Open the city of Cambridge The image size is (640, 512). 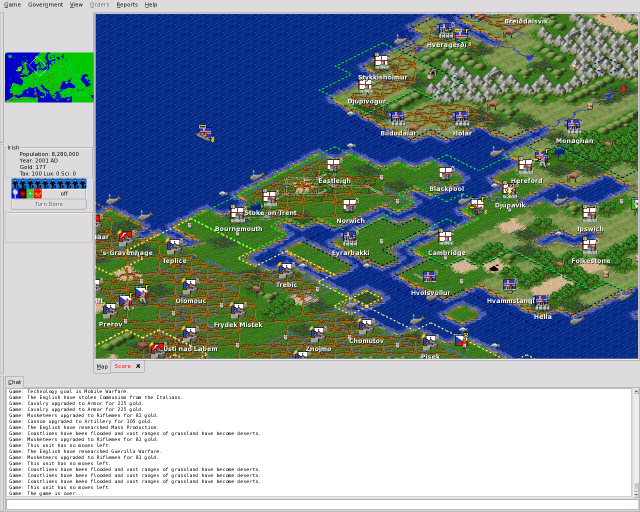[445, 237]
